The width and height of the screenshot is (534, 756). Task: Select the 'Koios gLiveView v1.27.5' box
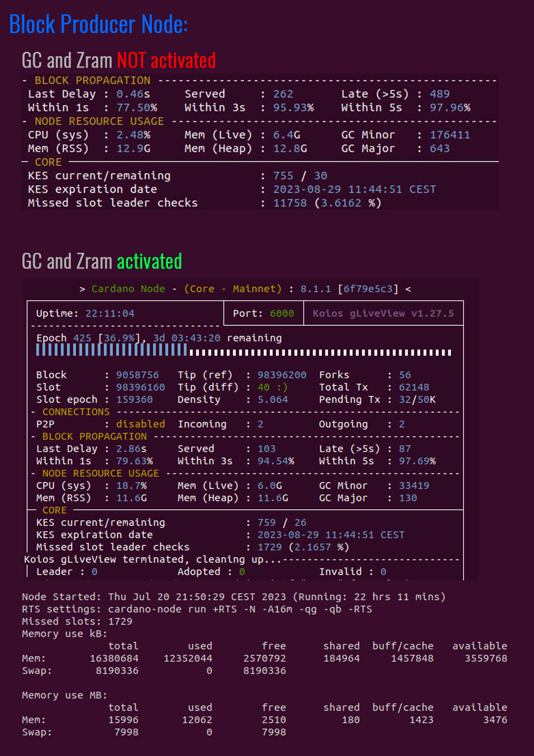click(384, 313)
